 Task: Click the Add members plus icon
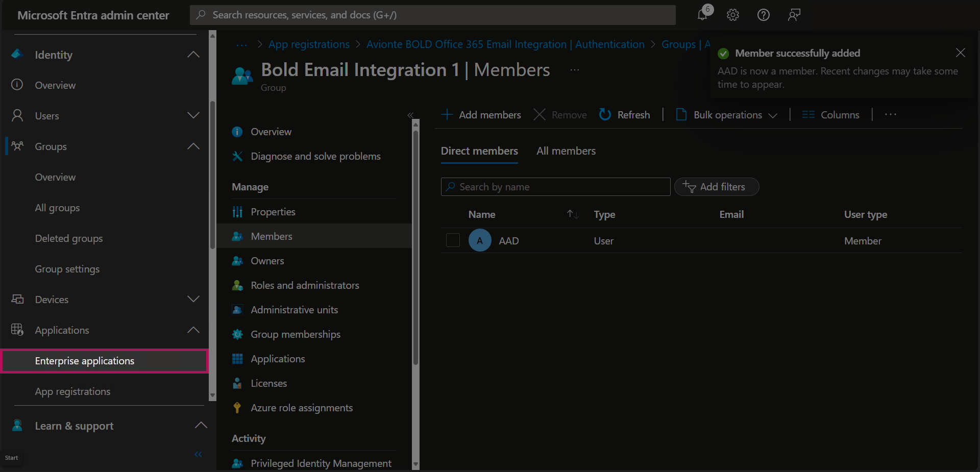pyautogui.click(x=447, y=114)
